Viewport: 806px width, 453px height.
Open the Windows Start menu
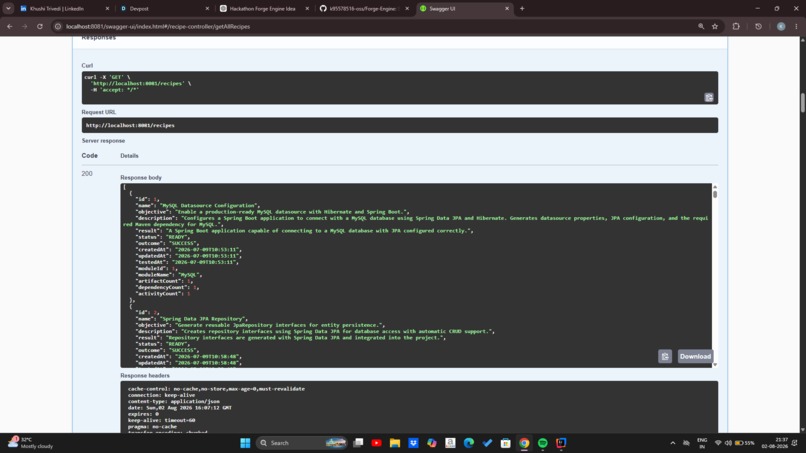pyautogui.click(x=245, y=443)
